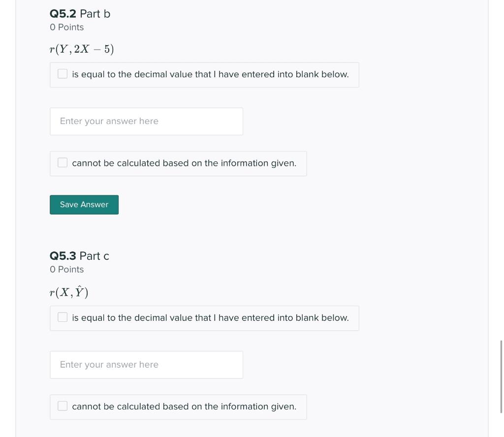The width and height of the screenshot is (504, 437).
Task: Click the Q5.3 Part c heading
Action: [79, 256]
